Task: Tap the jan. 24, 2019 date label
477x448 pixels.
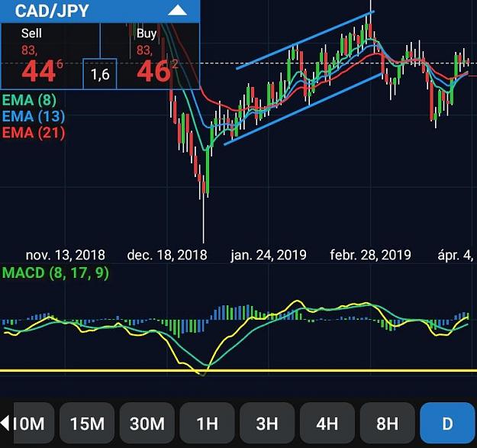Action: tap(269, 255)
